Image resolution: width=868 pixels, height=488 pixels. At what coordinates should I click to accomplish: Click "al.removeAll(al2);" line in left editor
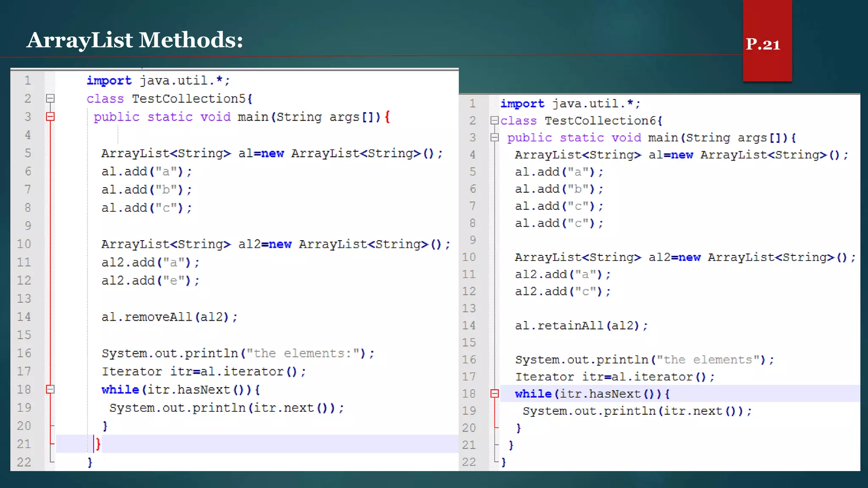tap(170, 317)
